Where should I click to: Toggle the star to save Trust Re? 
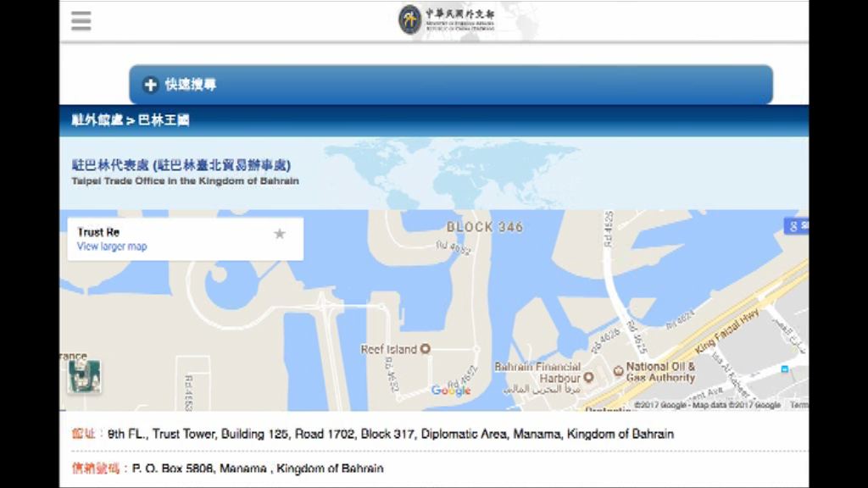pyautogui.click(x=280, y=232)
